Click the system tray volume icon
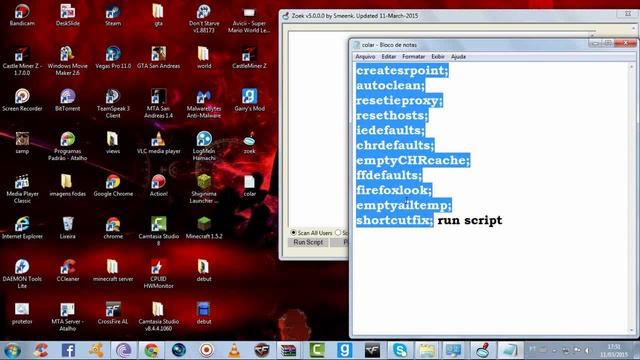 [x=587, y=350]
